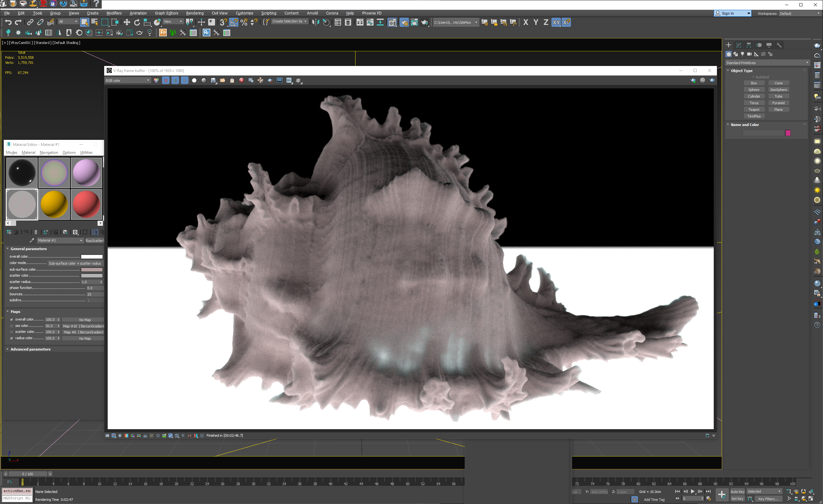Screen dimensions: 823x504
Task: Clear the image in V-Ray frame buffer
Action: click(241, 81)
